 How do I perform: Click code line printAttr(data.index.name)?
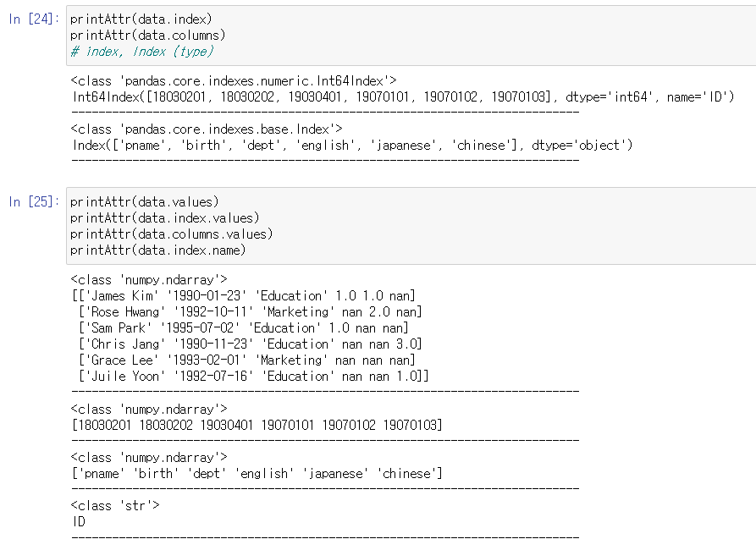pos(157,250)
